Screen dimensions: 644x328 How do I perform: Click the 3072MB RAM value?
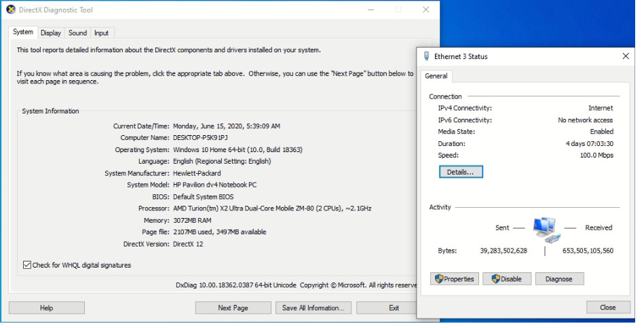[192, 220]
